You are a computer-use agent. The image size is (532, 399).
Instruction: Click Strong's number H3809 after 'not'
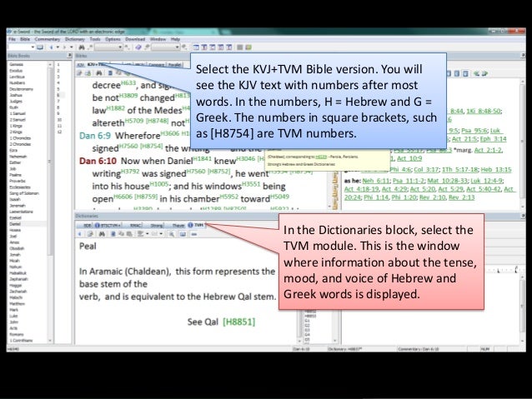tap(128, 96)
